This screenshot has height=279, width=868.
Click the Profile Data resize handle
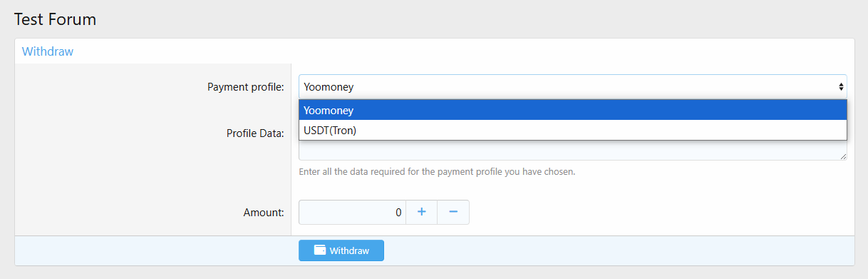843,156
